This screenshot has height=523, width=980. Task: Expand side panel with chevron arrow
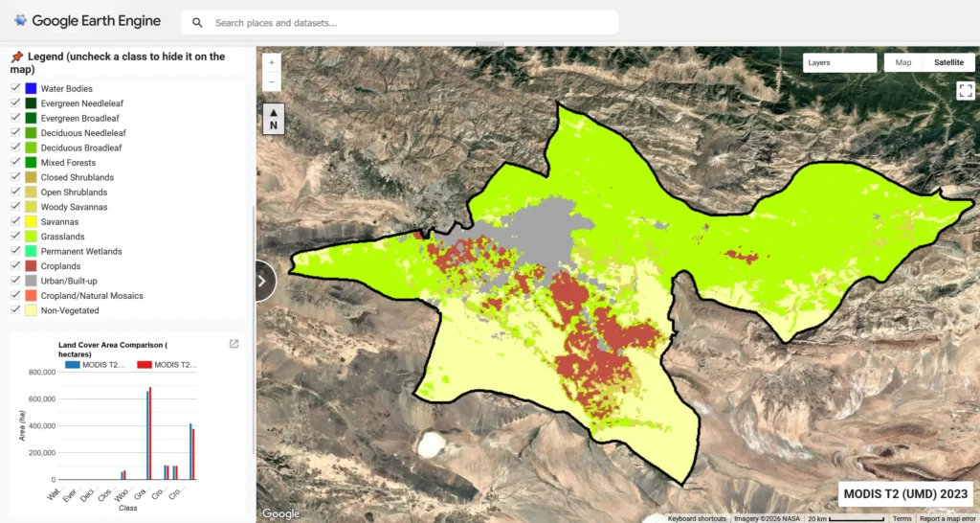[262, 281]
